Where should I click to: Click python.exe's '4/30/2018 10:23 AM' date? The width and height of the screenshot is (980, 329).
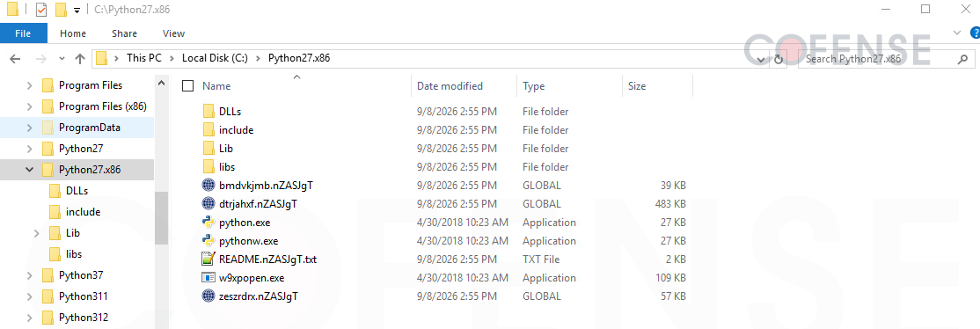click(x=463, y=222)
